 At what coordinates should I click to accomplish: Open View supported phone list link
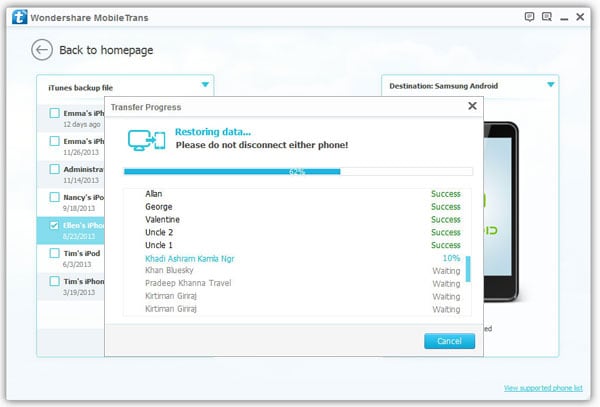(x=543, y=388)
